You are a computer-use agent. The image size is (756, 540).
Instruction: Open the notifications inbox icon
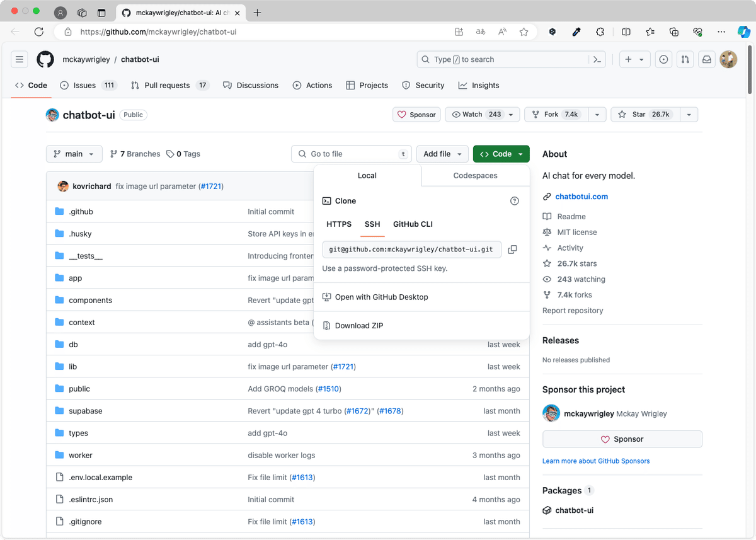point(707,59)
